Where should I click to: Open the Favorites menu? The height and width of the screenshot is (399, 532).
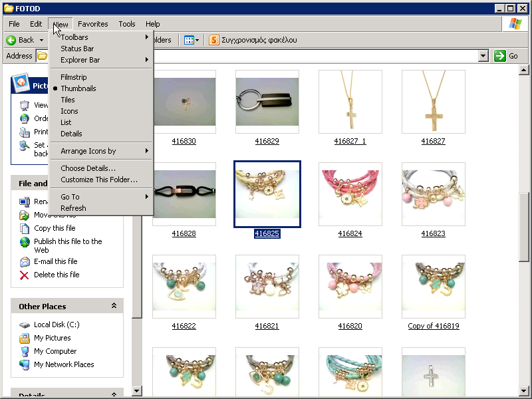[x=92, y=24]
